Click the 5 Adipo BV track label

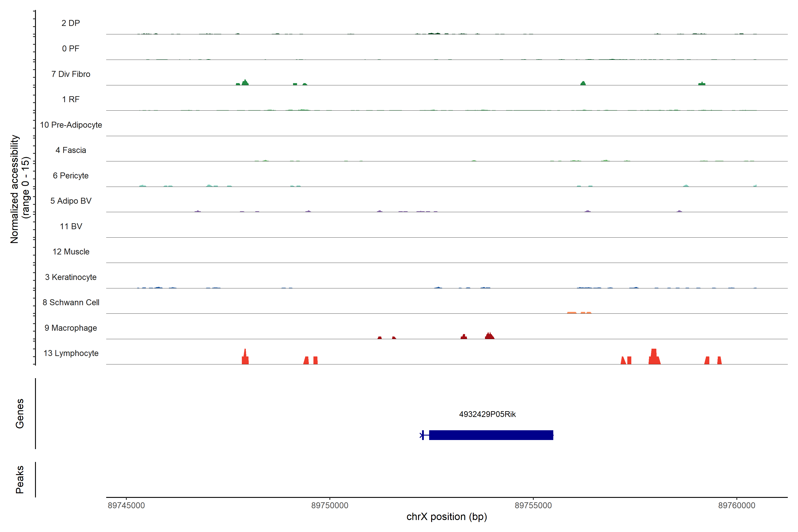click(x=71, y=201)
